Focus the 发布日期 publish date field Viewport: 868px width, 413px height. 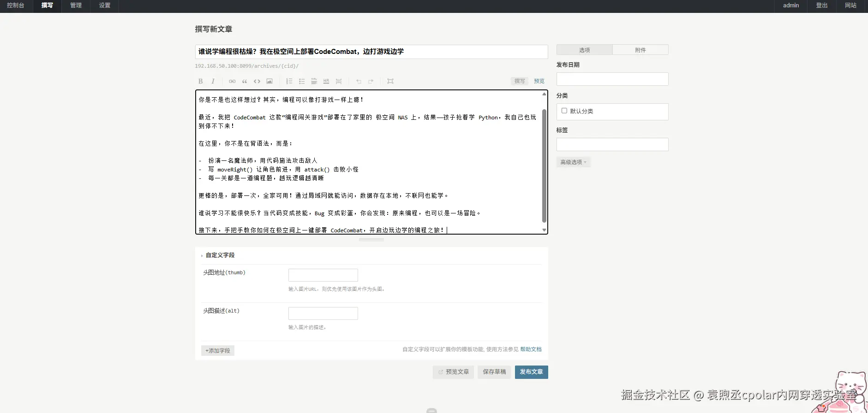612,79
